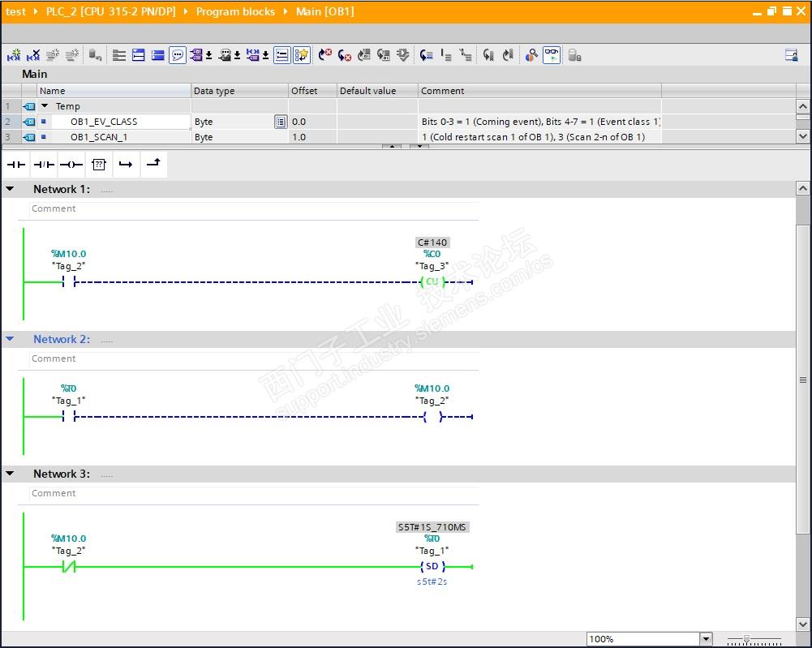Click the locked window icon at toolbar's far right
The height and width of the screenshot is (648, 812).
791,55
